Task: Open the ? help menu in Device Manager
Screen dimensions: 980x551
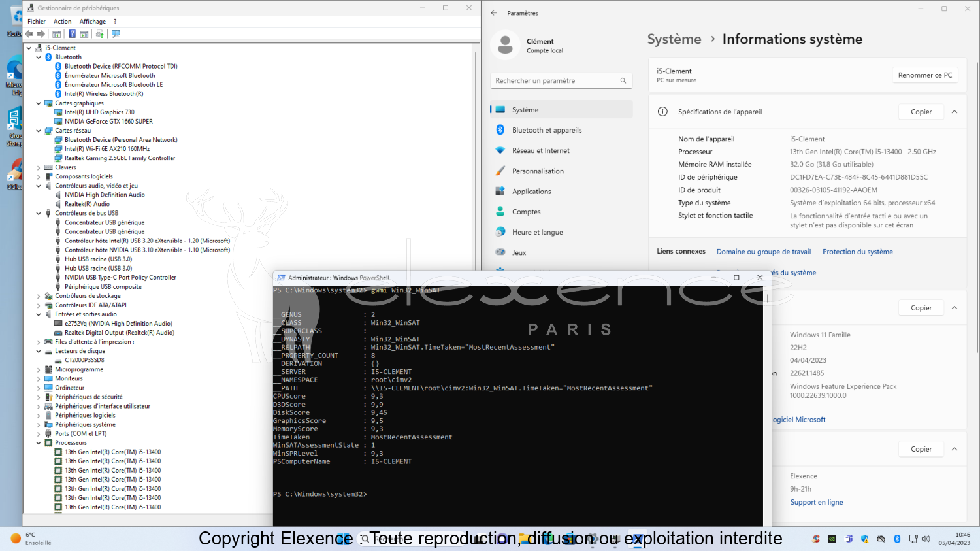Action: (115, 22)
